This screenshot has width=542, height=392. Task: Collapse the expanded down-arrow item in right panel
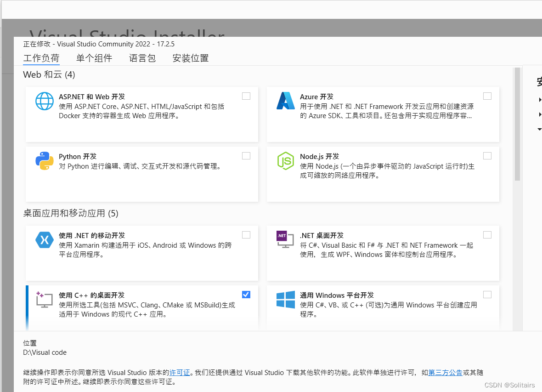tap(539, 130)
